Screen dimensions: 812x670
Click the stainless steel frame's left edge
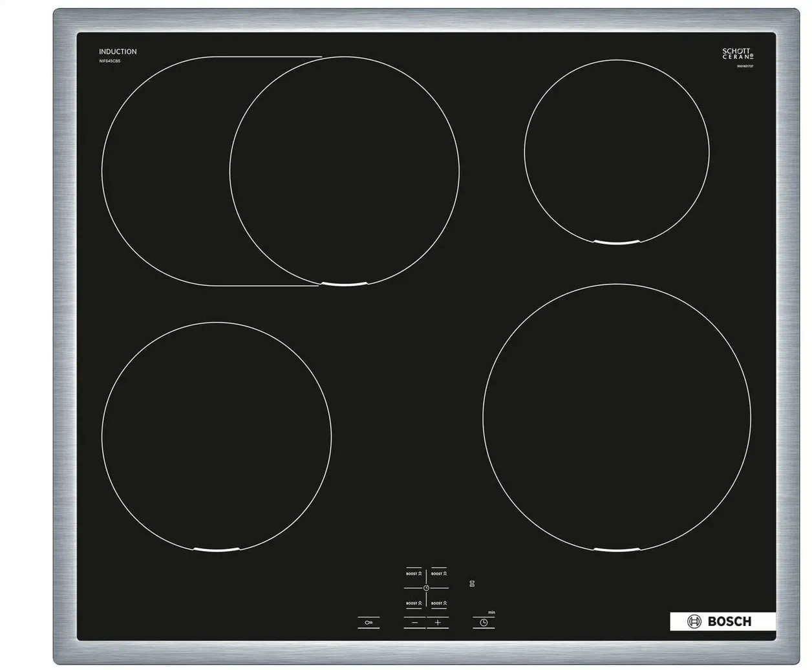tap(65, 336)
